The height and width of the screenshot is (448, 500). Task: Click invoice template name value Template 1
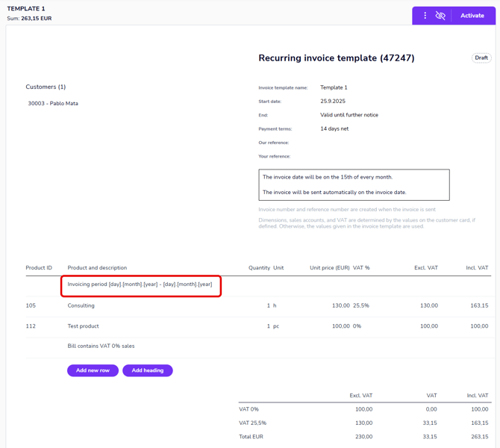(x=334, y=87)
